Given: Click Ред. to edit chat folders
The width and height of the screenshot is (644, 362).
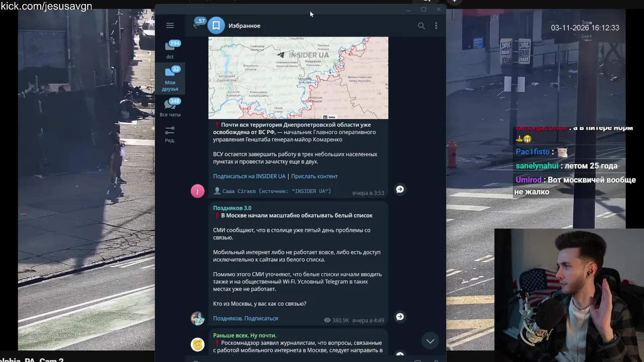Looking at the screenshot, I should [x=170, y=134].
